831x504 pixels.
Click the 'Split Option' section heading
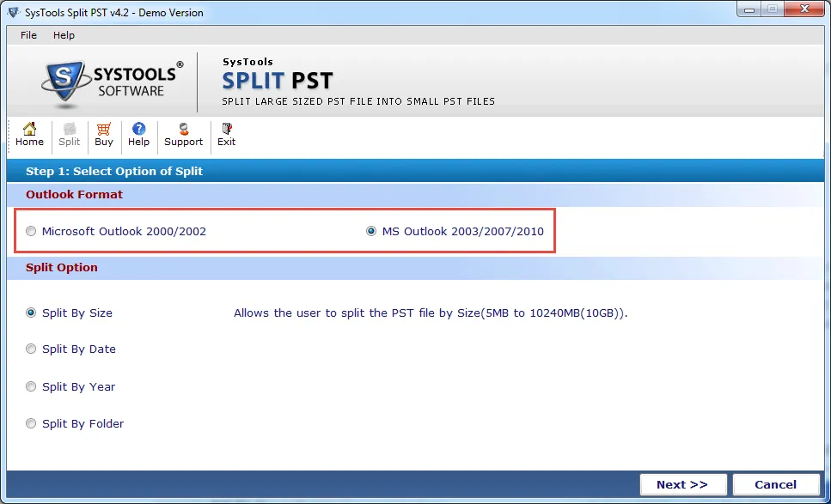[x=62, y=267]
